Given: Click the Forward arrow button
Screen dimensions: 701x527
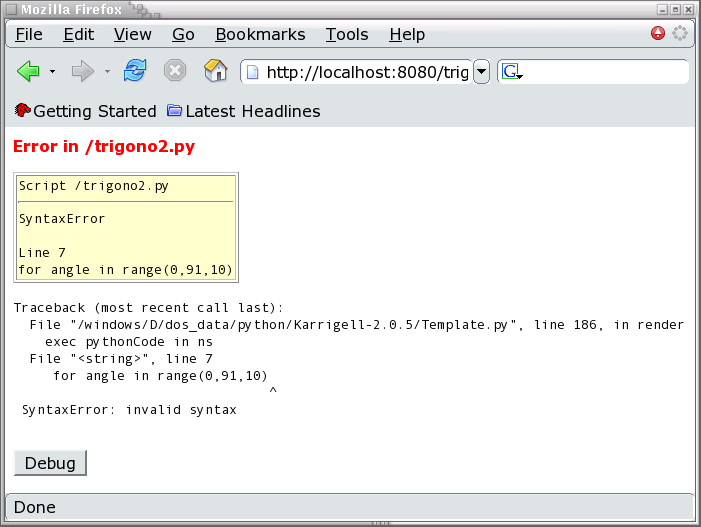Looking at the screenshot, I should [83, 72].
